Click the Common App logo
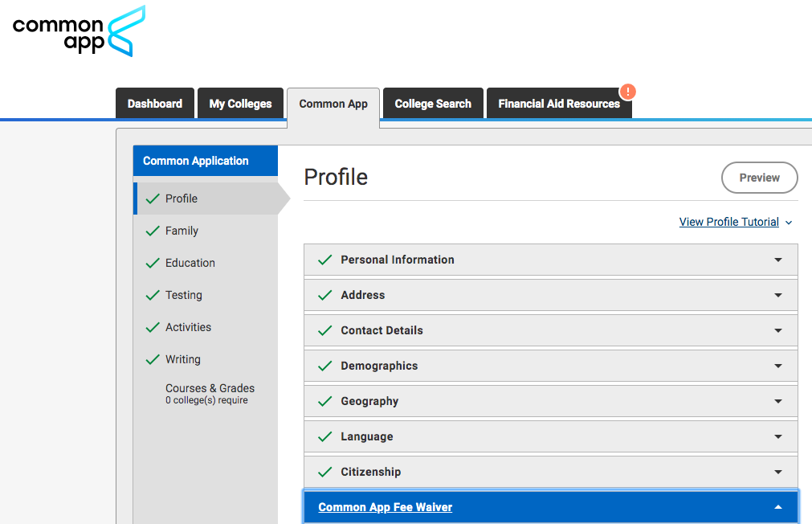This screenshot has height=524, width=812. [x=80, y=31]
